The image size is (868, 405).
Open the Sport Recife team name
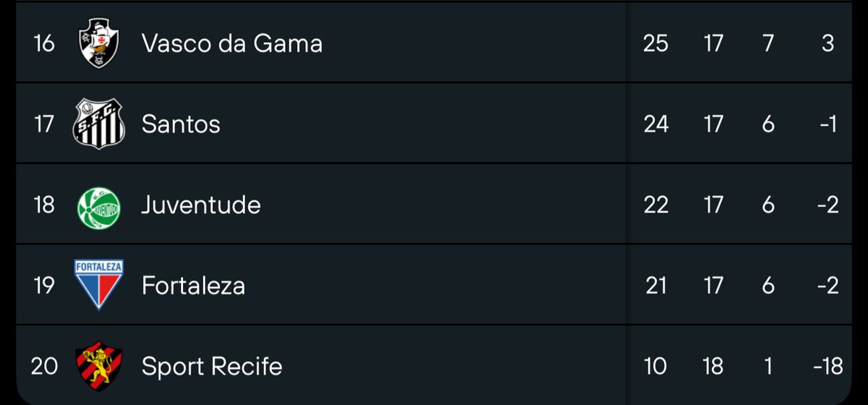click(212, 367)
